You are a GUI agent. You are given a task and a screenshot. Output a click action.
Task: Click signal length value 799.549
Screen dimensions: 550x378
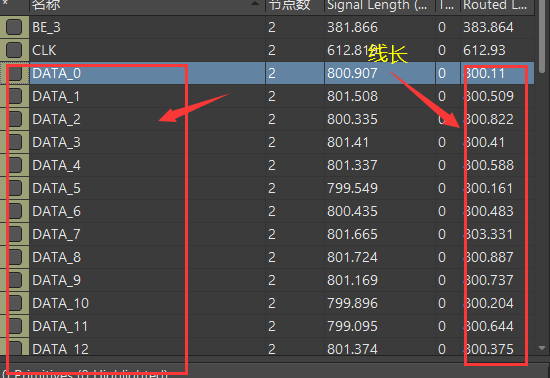point(353,188)
